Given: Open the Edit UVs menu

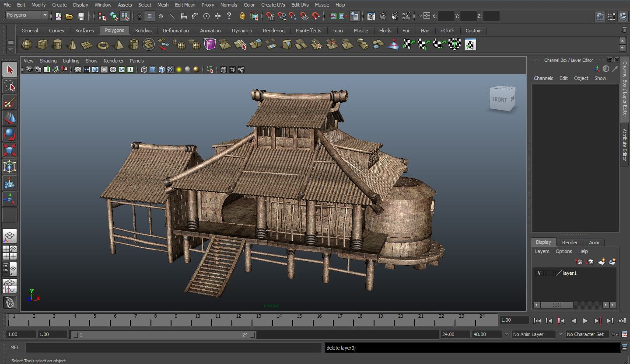Looking at the screenshot, I should pos(300,5).
